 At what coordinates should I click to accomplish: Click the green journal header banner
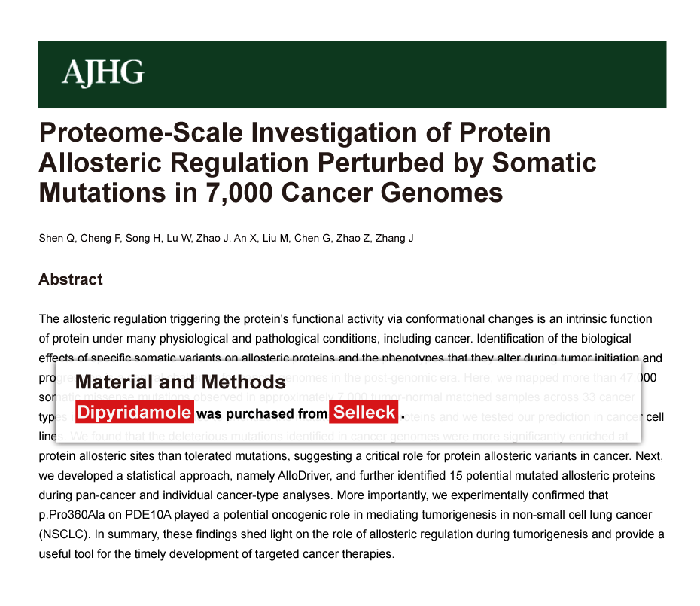coord(352,74)
